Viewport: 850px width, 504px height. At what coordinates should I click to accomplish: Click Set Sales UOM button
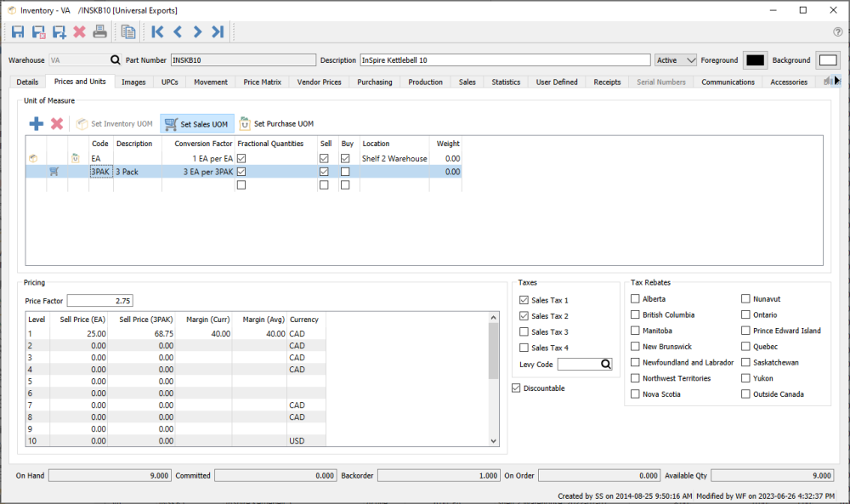tap(197, 123)
